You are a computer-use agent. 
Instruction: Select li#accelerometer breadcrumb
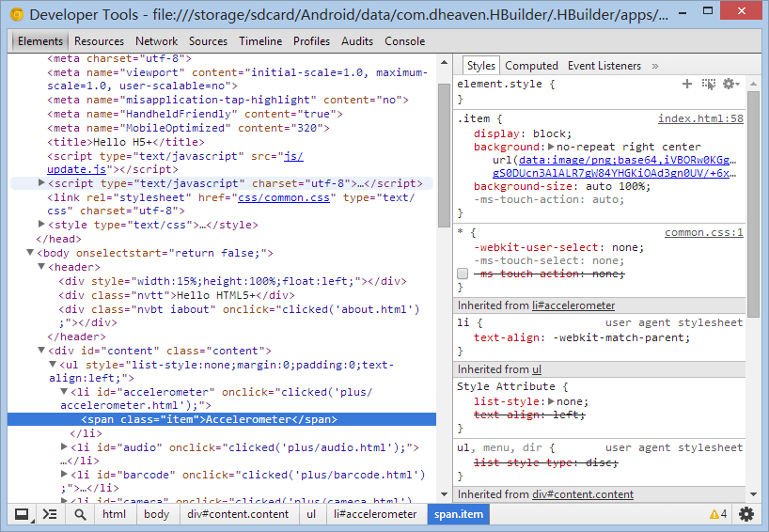pyautogui.click(x=375, y=514)
